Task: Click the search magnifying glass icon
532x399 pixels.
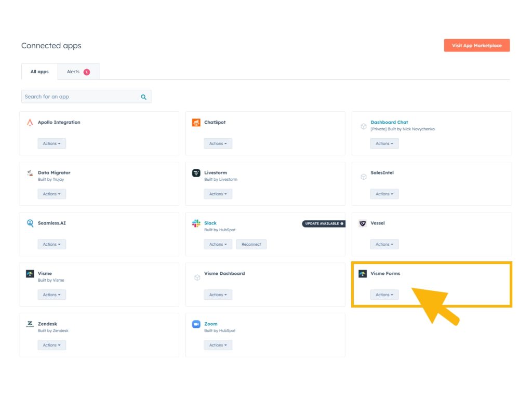Action: pyautogui.click(x=143, y=97)
